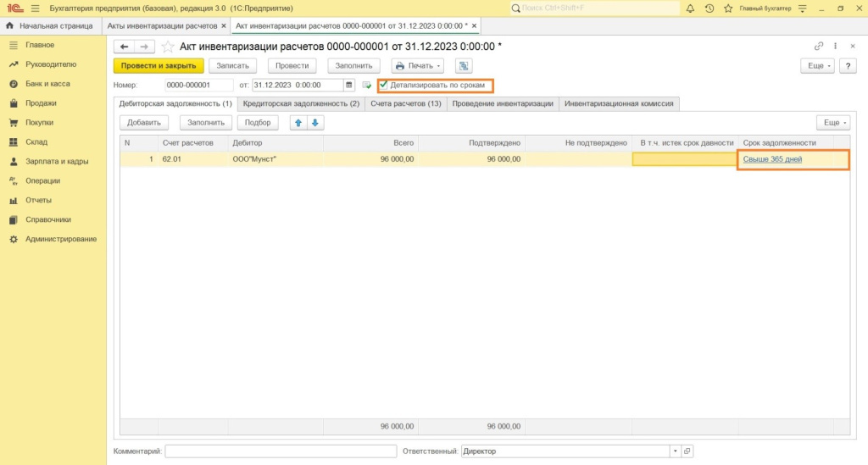868x465 pixels.
Task: Open the notifications bell icon
Action: (690, 8)
